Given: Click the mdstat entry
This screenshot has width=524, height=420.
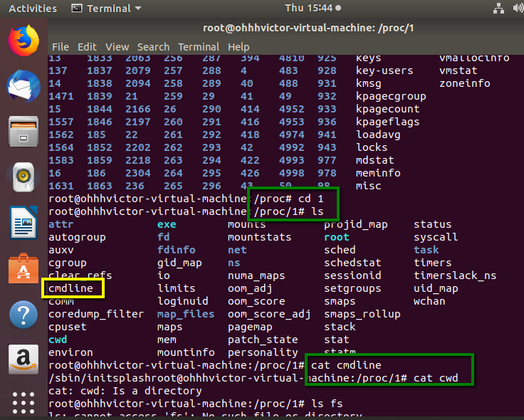Looking at the screenshot, I should pos(375,160).
